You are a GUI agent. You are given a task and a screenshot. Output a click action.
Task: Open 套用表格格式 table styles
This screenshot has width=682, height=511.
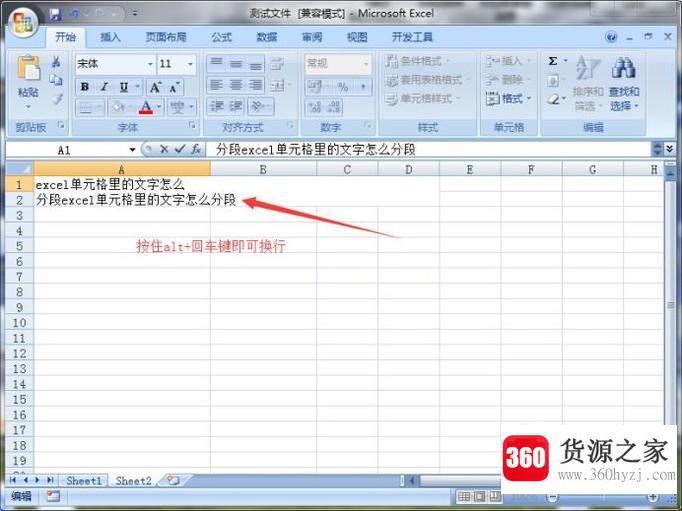428,80
